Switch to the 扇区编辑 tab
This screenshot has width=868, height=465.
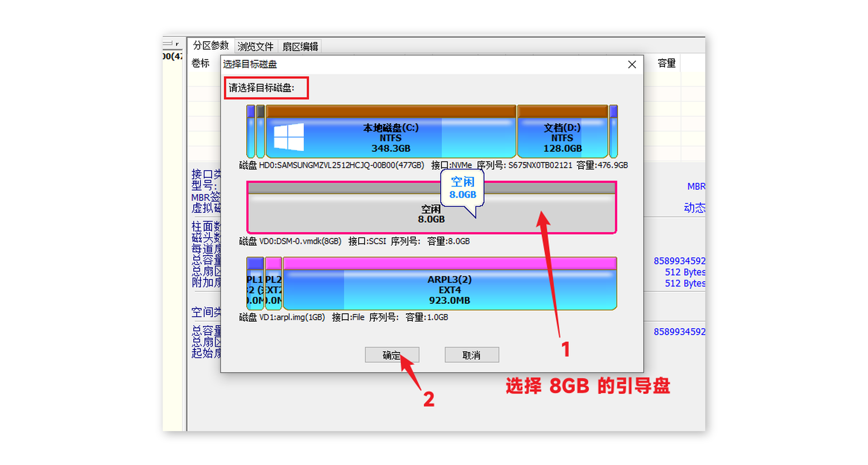(300, 47)
